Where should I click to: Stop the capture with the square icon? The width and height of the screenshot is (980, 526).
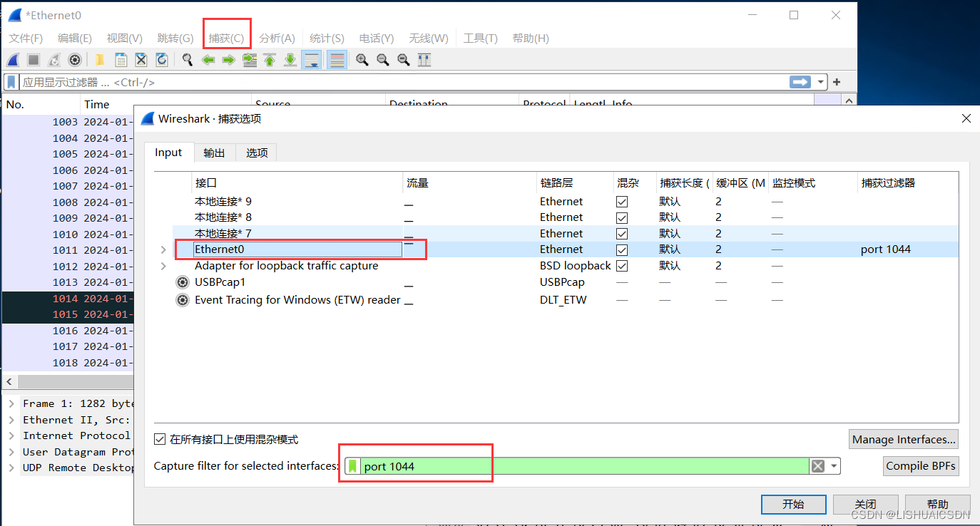[x=34, y=60]
